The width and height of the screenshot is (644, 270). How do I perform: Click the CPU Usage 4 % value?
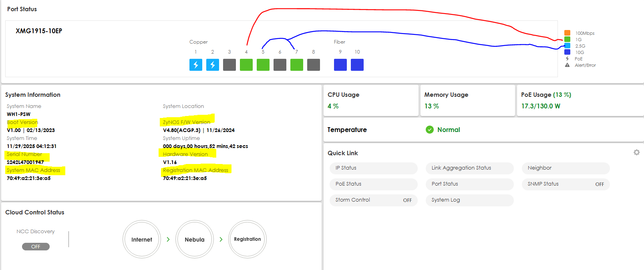[333, 106]
